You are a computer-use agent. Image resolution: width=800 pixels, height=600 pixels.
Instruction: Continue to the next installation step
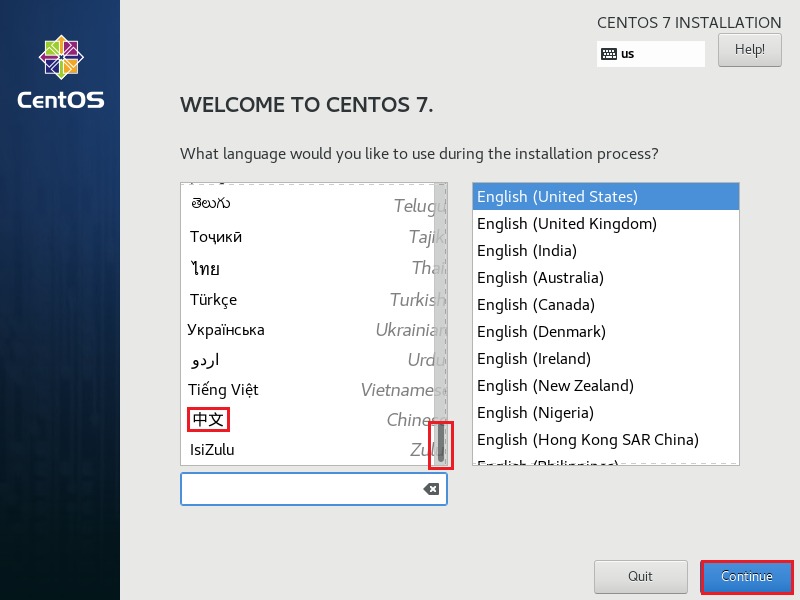747,577
